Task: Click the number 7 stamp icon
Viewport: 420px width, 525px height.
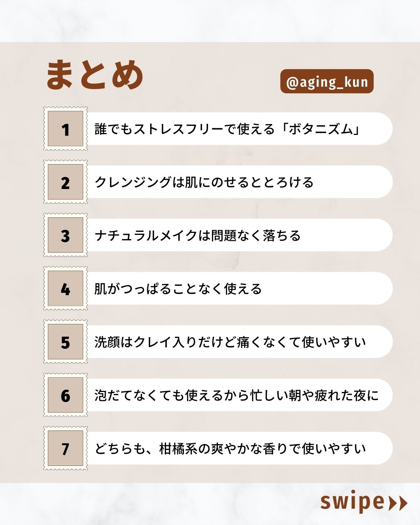Action: pyautogui.click(x=65, y=448)
